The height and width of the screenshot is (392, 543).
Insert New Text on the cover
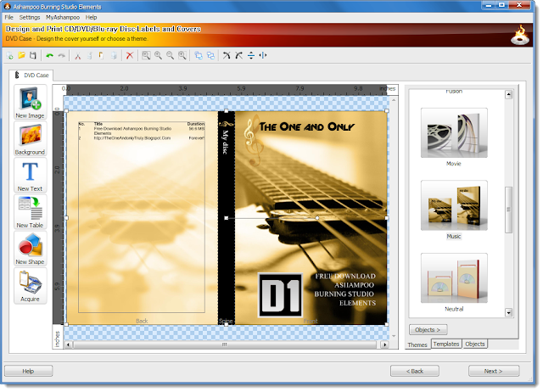coord(31,176)
